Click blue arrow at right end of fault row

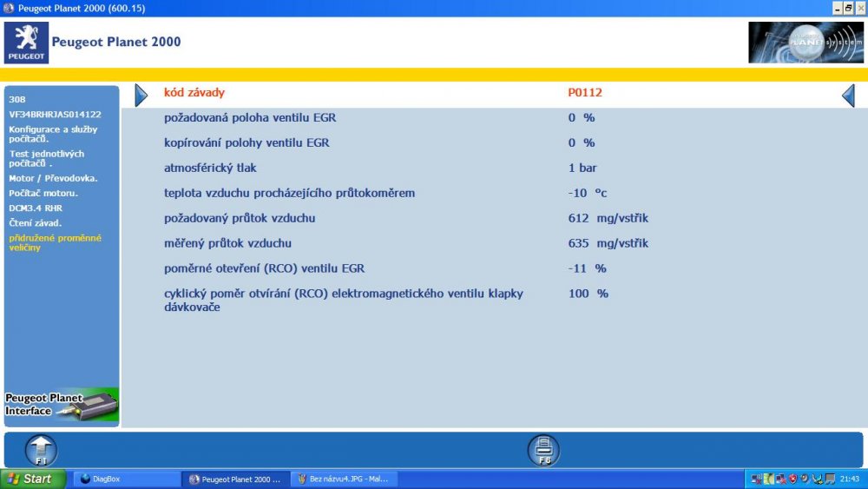pos(849,96)
